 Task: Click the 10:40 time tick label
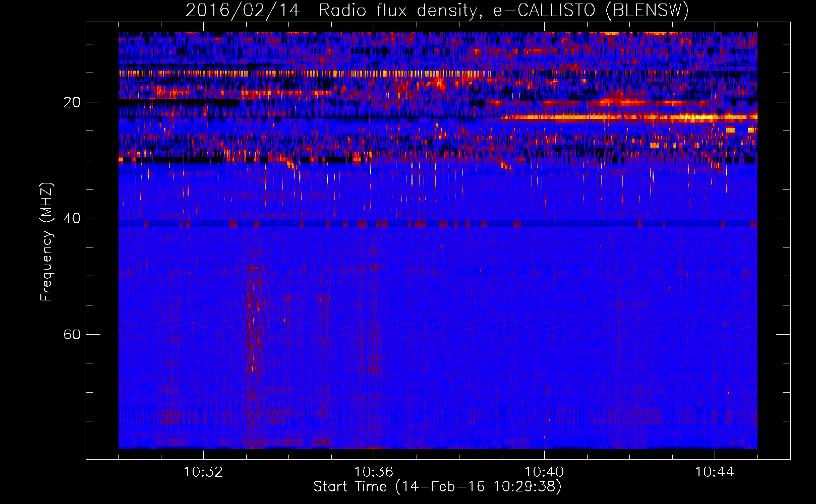point(544,472)
